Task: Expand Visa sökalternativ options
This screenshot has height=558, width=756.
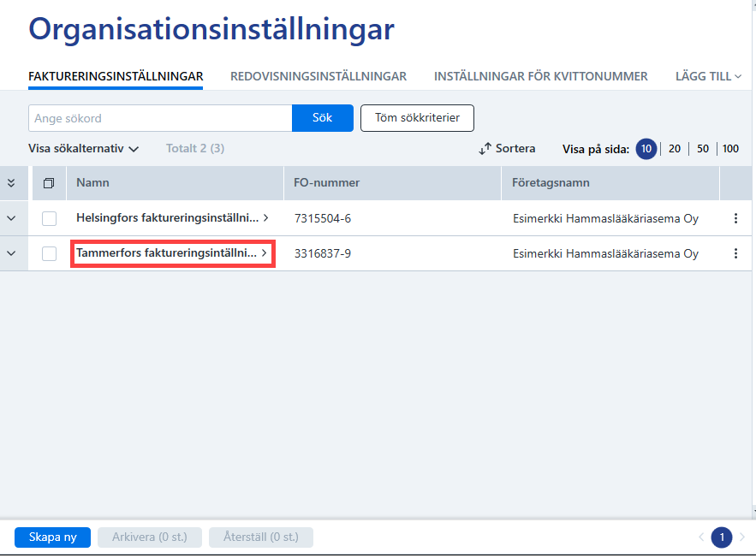Action: tap(83, 148)
